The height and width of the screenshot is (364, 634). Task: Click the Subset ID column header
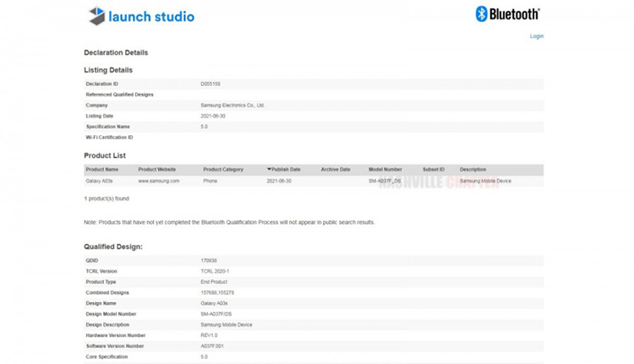[x=434, y=169]
